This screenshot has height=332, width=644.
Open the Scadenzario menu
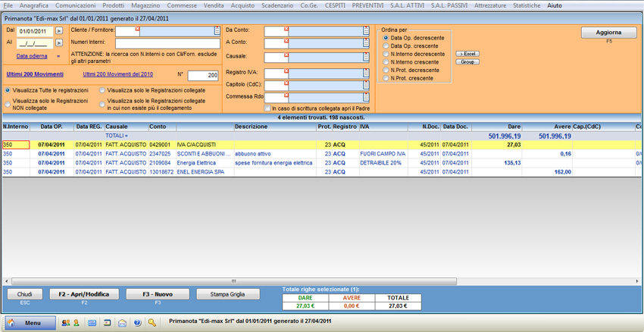click(277, 5)
